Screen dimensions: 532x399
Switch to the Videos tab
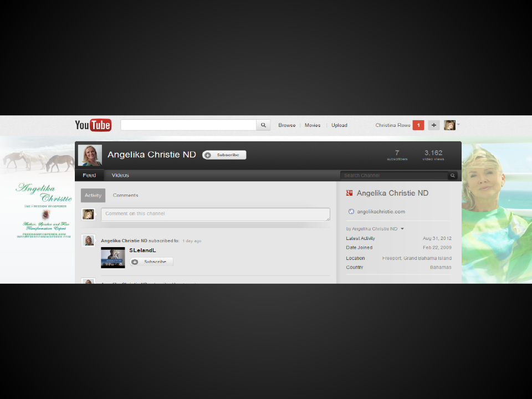pos(120,176)
